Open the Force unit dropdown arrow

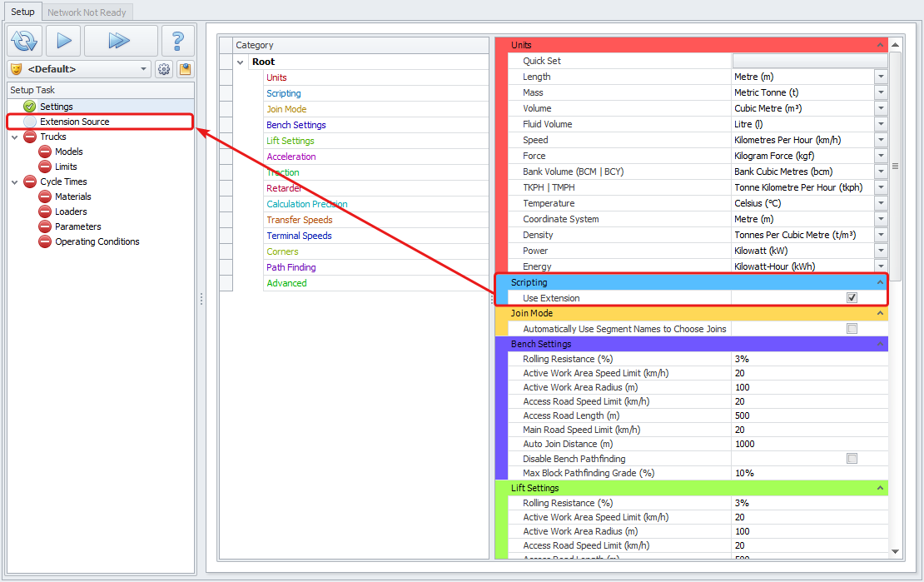tap(881, 156)
